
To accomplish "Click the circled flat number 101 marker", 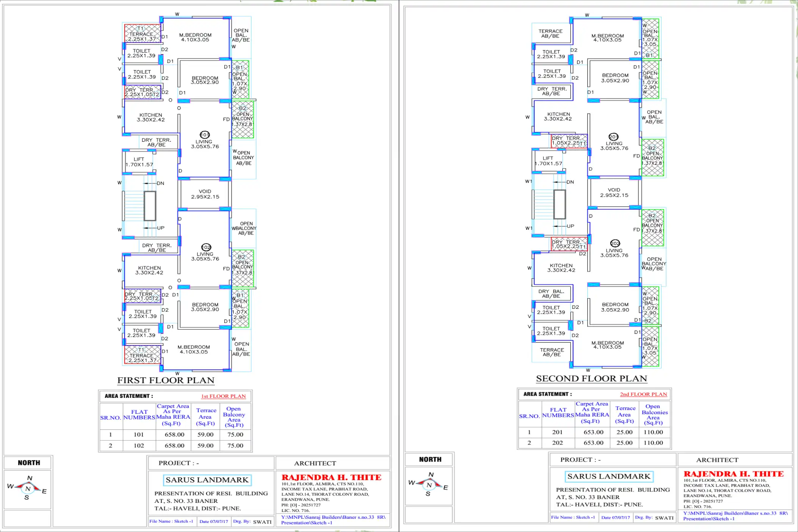I will click(x=204, y=134).
